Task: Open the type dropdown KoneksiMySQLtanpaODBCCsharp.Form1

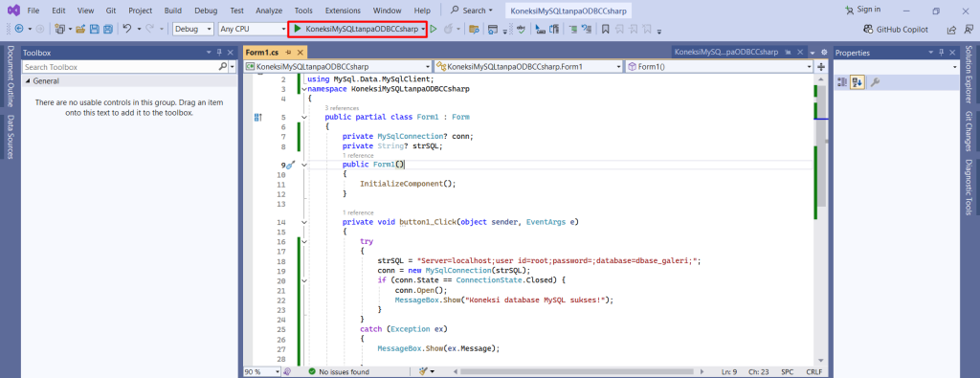Action: pos(528,66)
